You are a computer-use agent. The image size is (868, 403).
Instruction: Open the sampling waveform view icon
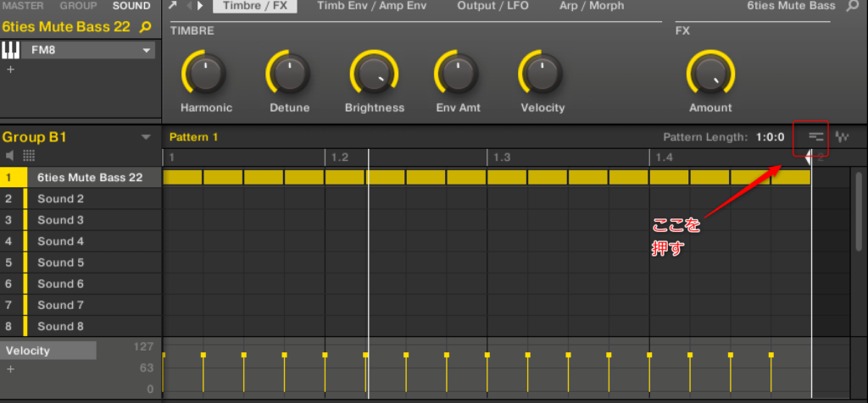click(x=843, y=136)
